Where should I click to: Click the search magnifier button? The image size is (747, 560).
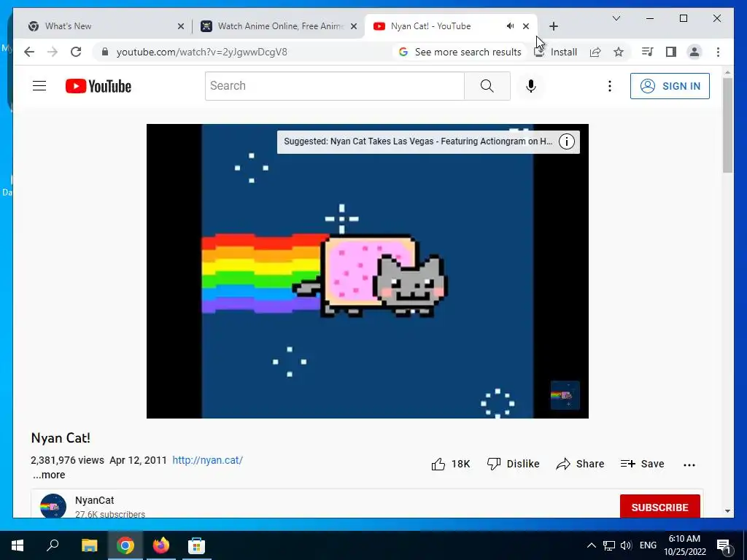point(487,86)
